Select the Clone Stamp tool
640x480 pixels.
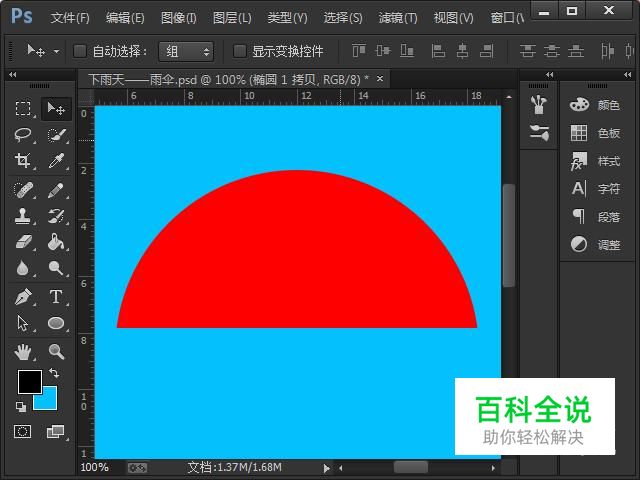click(23, 216)
